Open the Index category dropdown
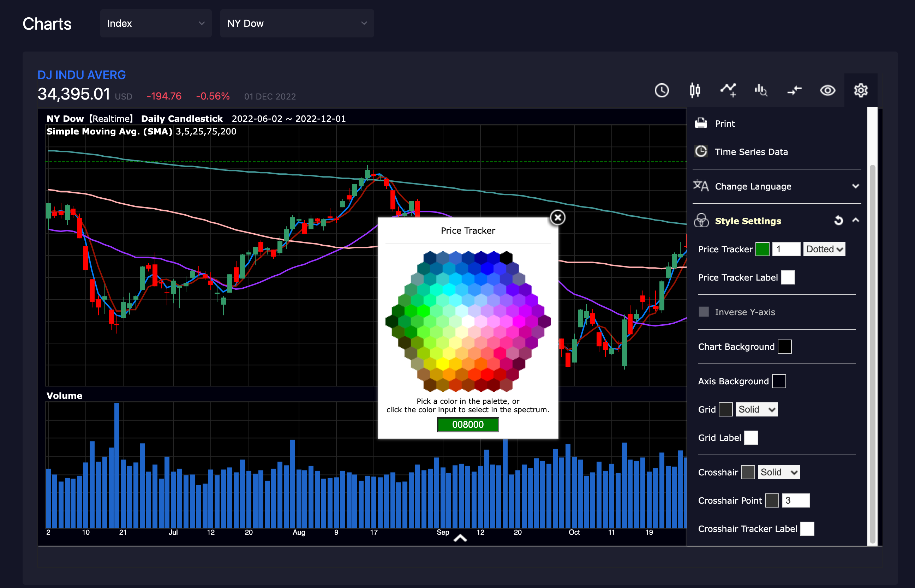 (x=156, y=23)
